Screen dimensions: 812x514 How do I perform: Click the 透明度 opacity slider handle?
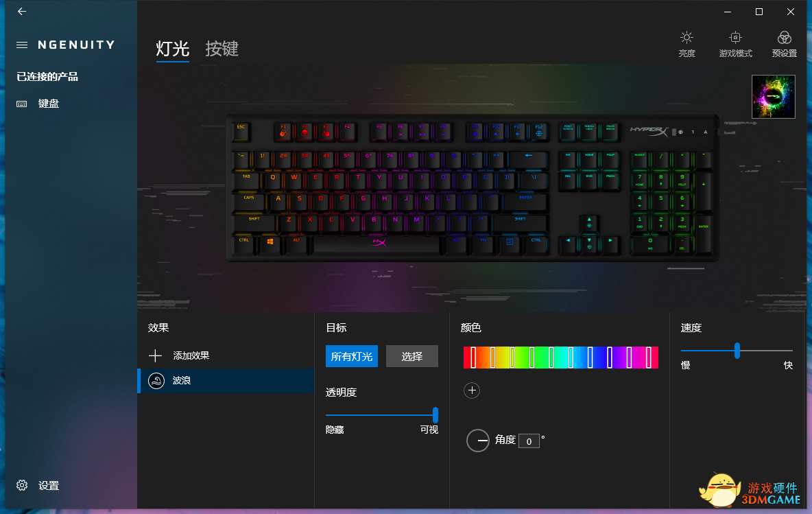(435, 415)
